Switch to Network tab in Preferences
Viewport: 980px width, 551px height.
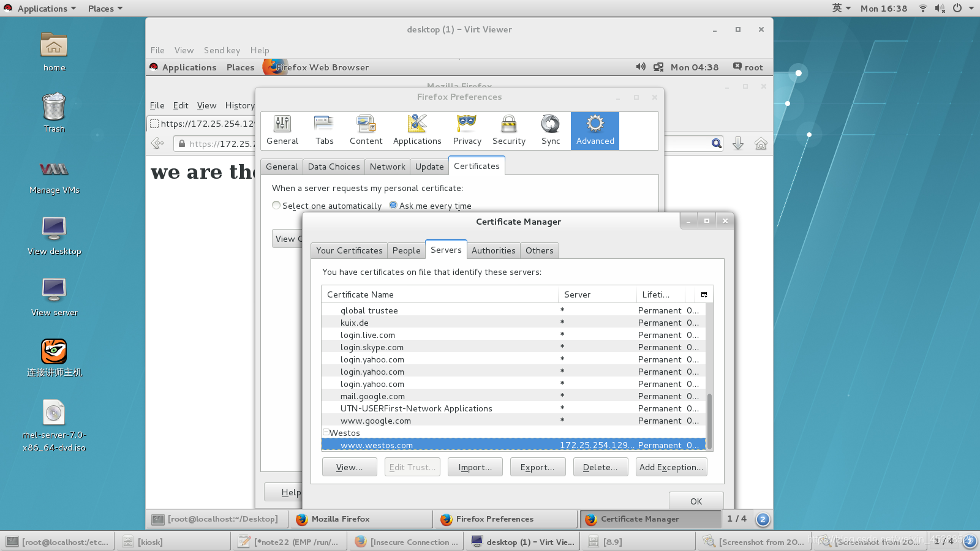pyautogui.click(x=387, y=167)
